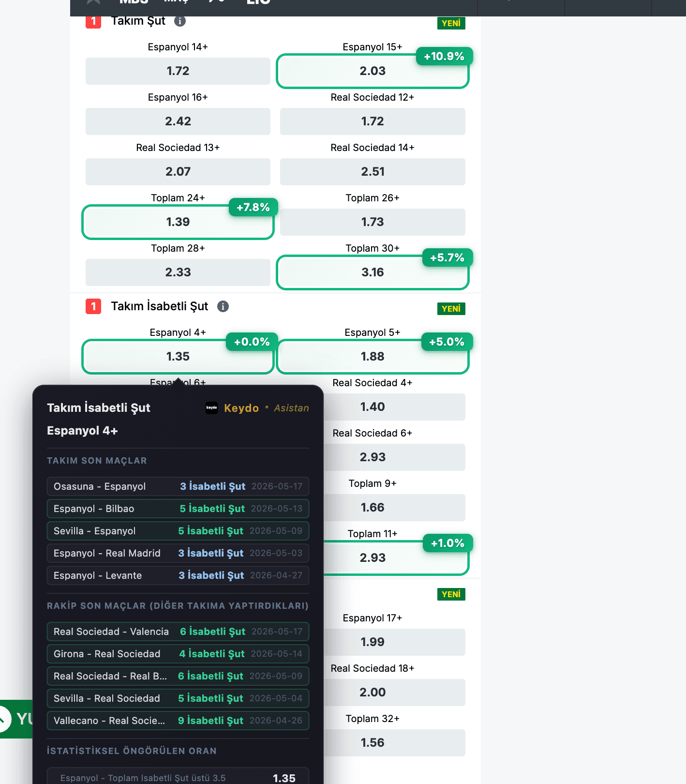This screenshot has width=686, height=784.
Task: Click the Keydo brand name in the tooltip
Action: [x=241, y=408]
